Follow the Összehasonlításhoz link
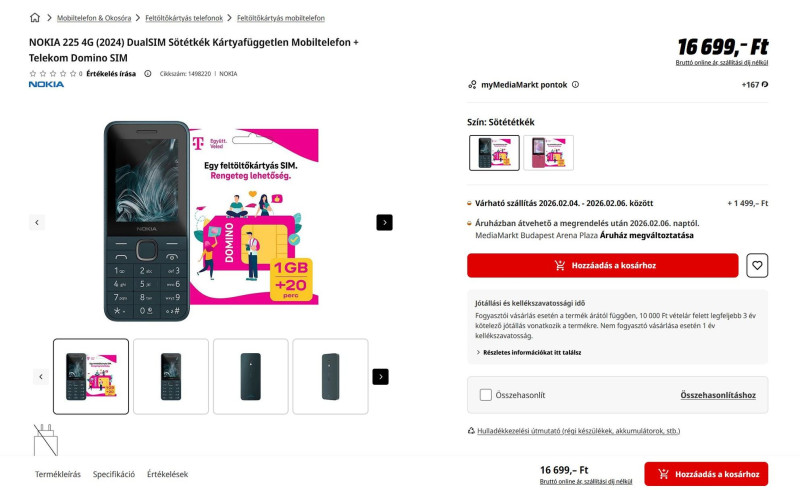The height and width of the screenshot is (490, 800). 718,395
